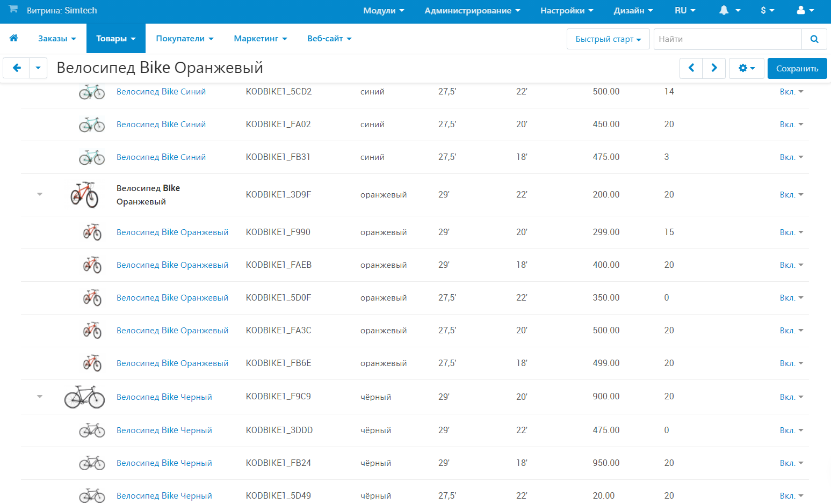The height and width of the screenshot is (504, 831).
Task: Click the Найти search input field
Action: click(x=727, y=39)
